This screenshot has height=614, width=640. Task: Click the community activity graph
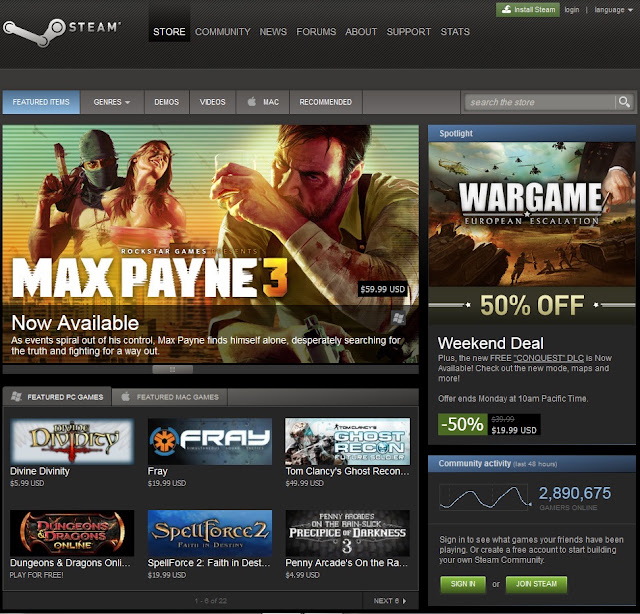[x=485, y=497]
